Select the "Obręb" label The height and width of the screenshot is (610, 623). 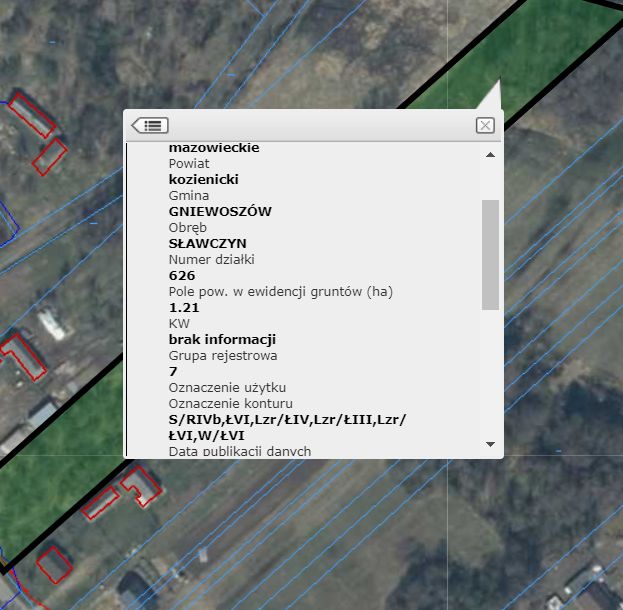[x=188, y=228]
